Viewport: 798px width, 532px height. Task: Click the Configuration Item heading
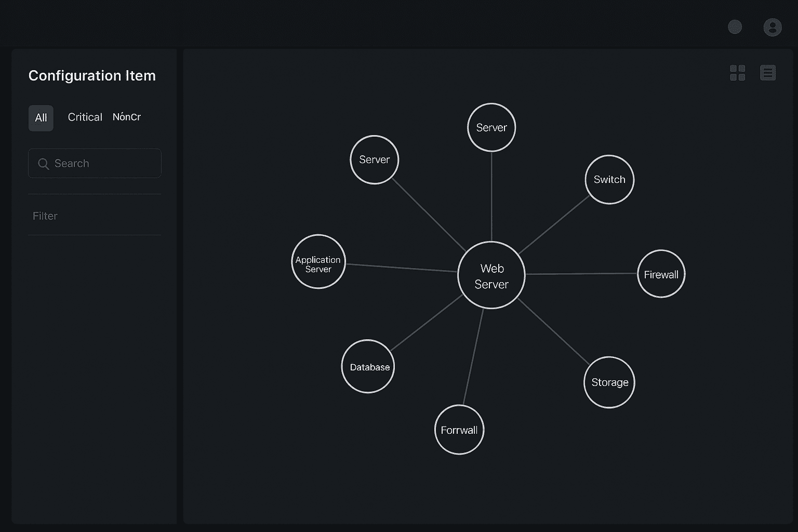click(x=92, y=76)
